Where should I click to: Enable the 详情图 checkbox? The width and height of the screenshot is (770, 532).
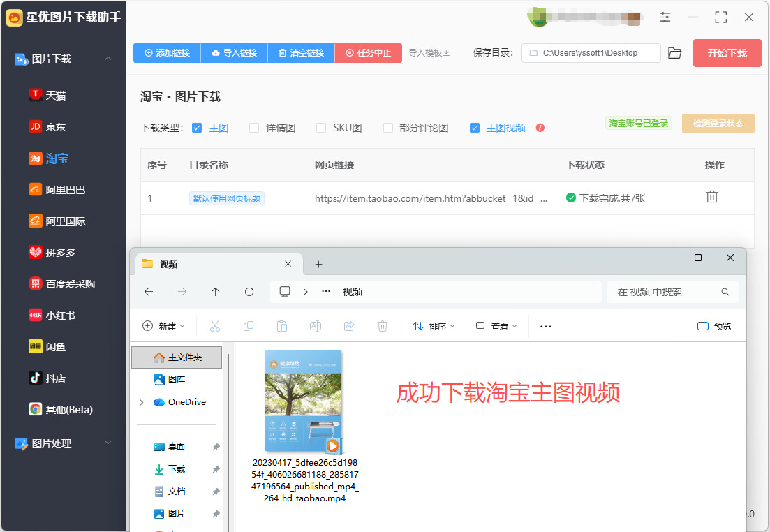coord(254,128)
